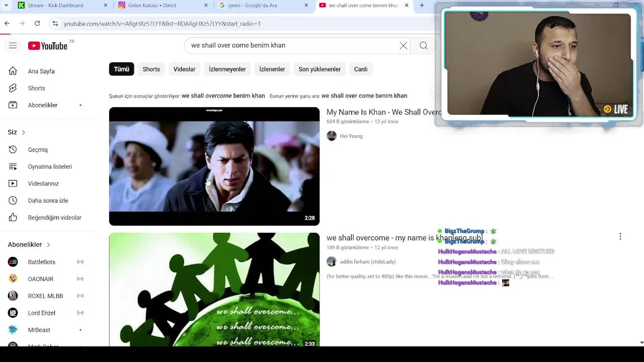Open the BattleBots subscription entry

coord(46,262)
